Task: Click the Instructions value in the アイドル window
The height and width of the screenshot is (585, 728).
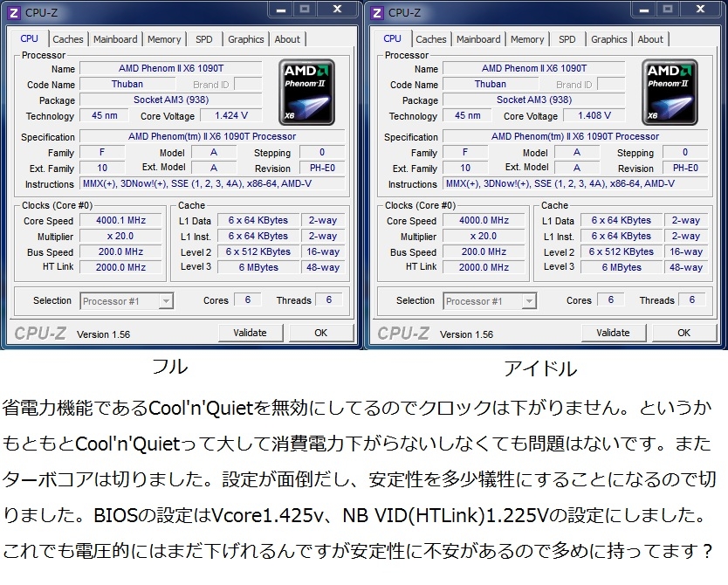Action: [575, 184]
